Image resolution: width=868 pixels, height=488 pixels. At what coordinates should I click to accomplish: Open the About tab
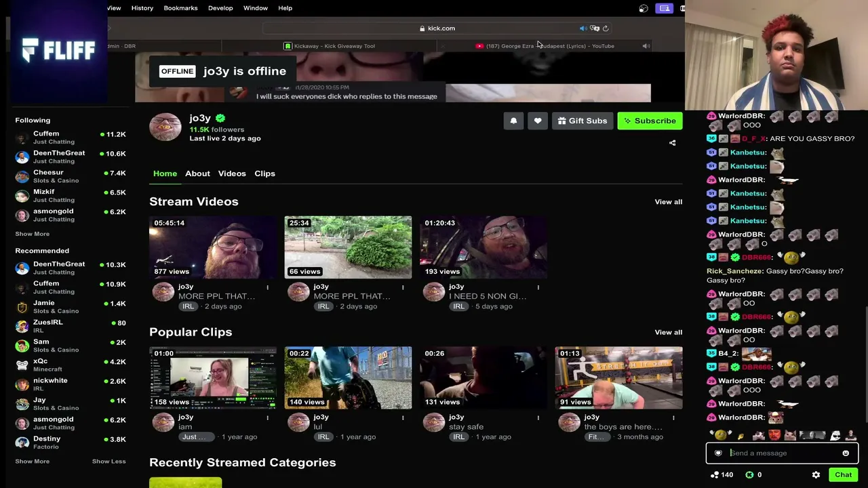click(197, 174)
